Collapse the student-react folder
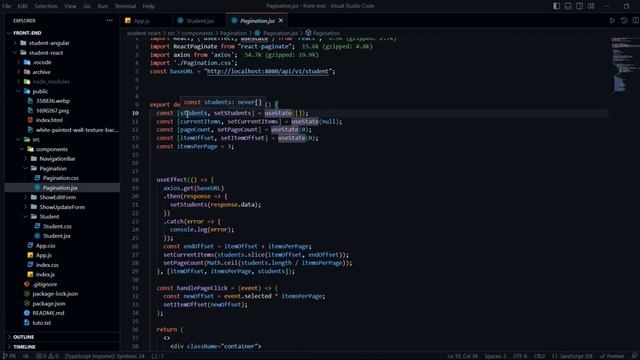 [46, 53]
